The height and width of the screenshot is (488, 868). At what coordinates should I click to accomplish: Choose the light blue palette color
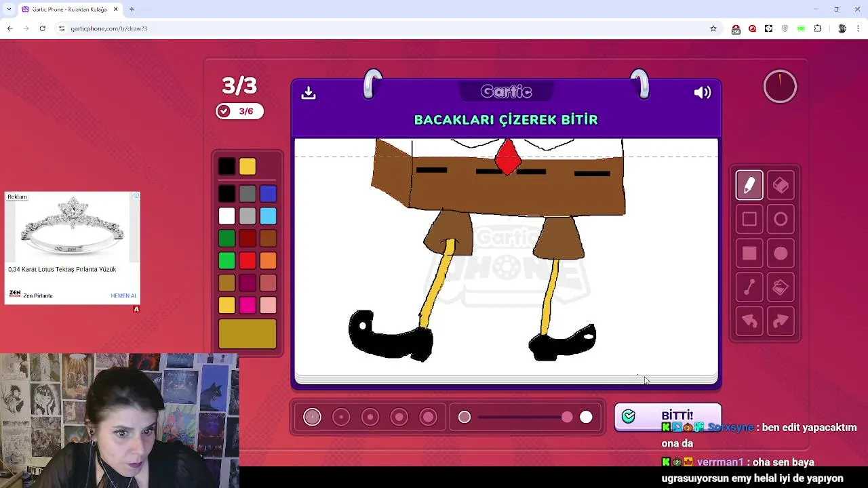(x=268, y=216)
